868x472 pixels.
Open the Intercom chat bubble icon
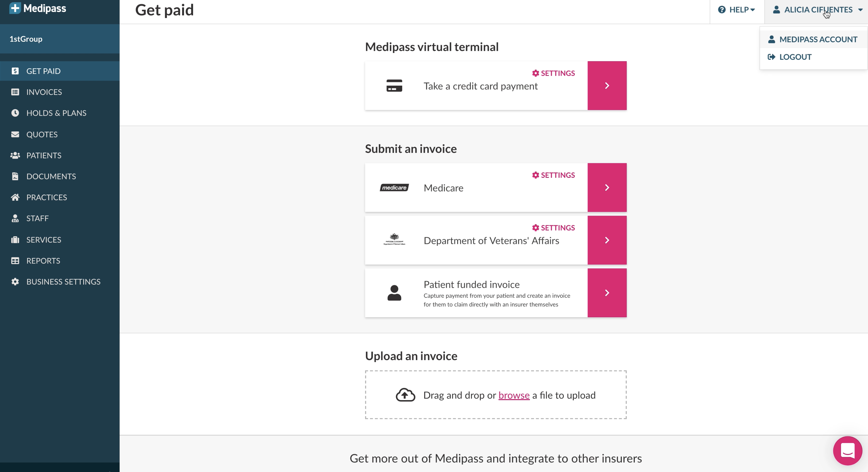(847, 450)
